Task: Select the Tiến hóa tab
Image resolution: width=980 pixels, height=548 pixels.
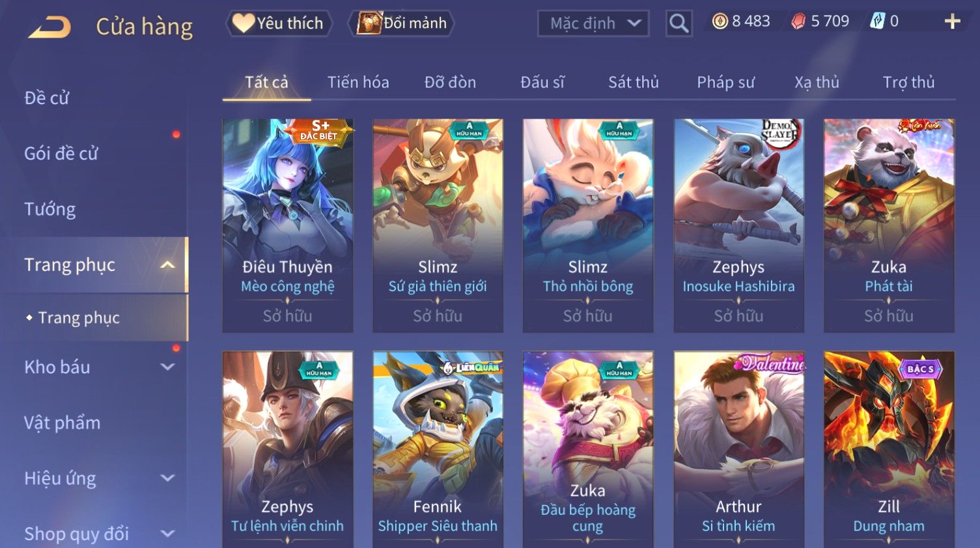Action: tap(358, 82)
